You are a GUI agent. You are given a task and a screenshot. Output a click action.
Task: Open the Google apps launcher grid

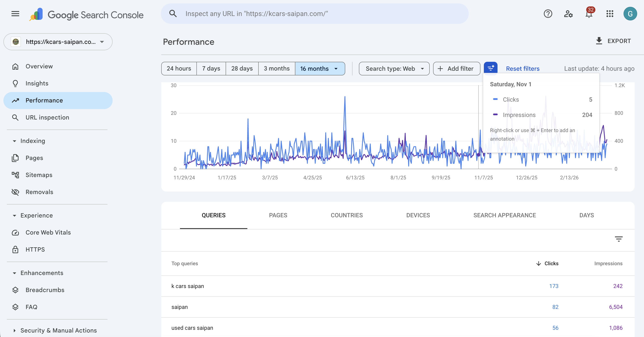[x=610, y=14]
